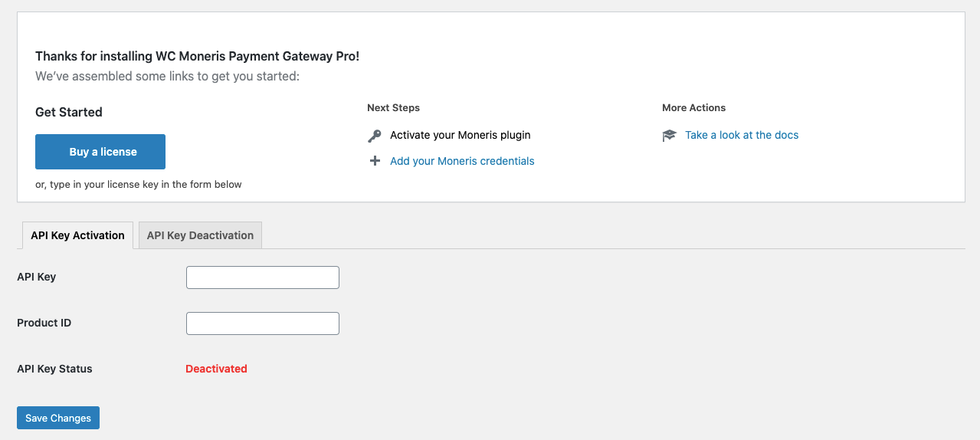The width and height of the screenshot is (980, 440).
Task: Focus the Product ID input field
Action: pyautogui.click(x=263, y=323)
